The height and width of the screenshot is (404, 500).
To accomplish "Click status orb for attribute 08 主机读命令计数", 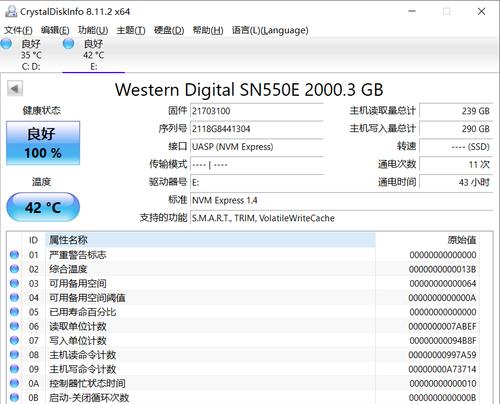I will tap(14, 355).
